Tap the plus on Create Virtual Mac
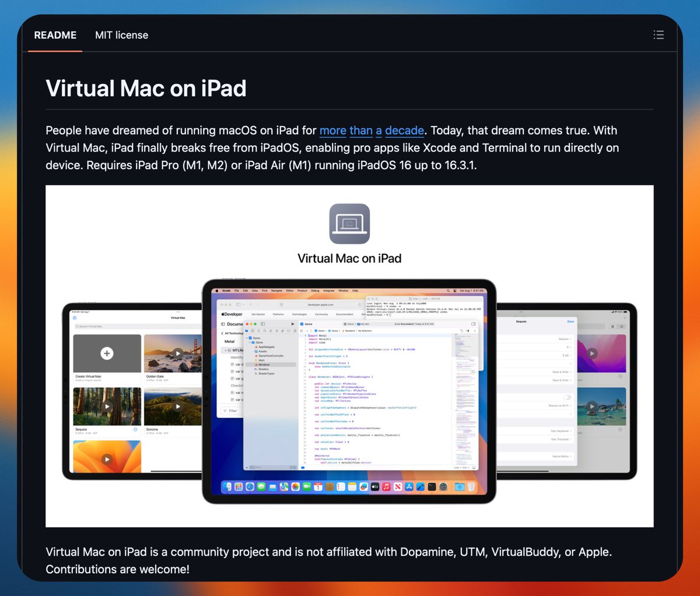This screenshot has width=700, height=596. click(107, 353)
